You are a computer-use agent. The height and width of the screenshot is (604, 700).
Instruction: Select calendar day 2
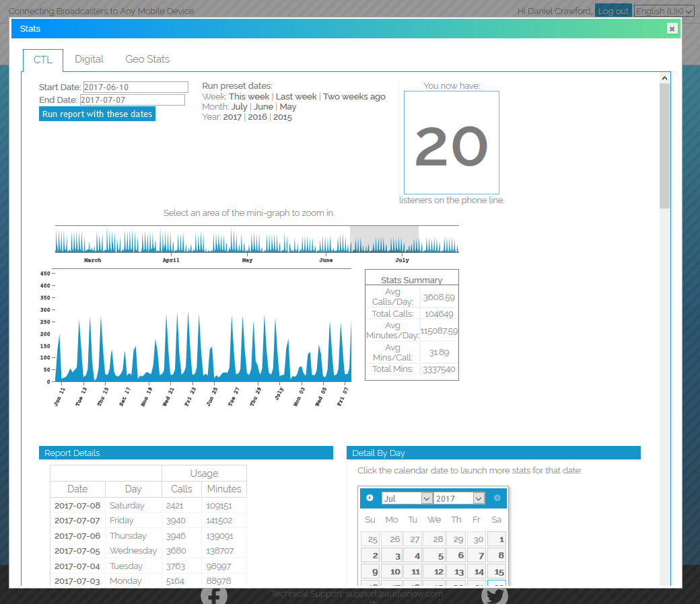[370, 556]
